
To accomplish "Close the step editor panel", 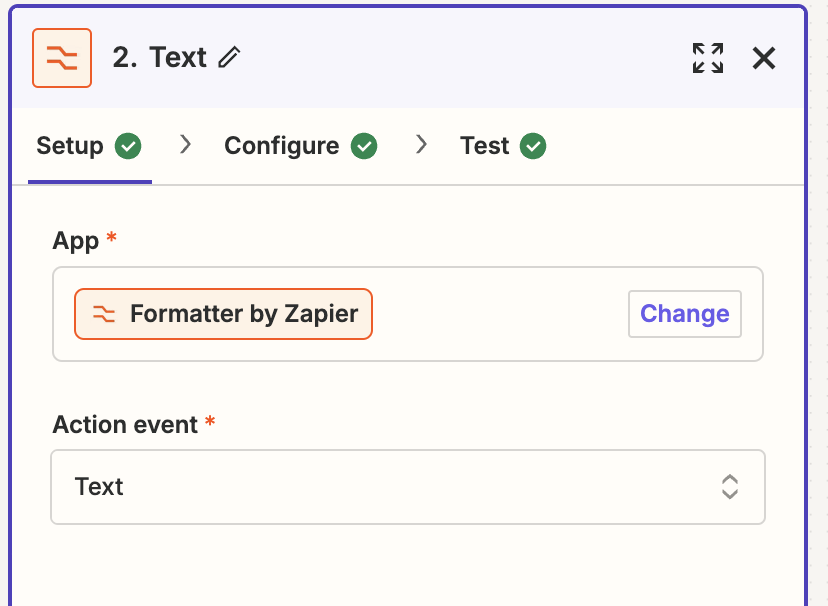I will 764,58.
